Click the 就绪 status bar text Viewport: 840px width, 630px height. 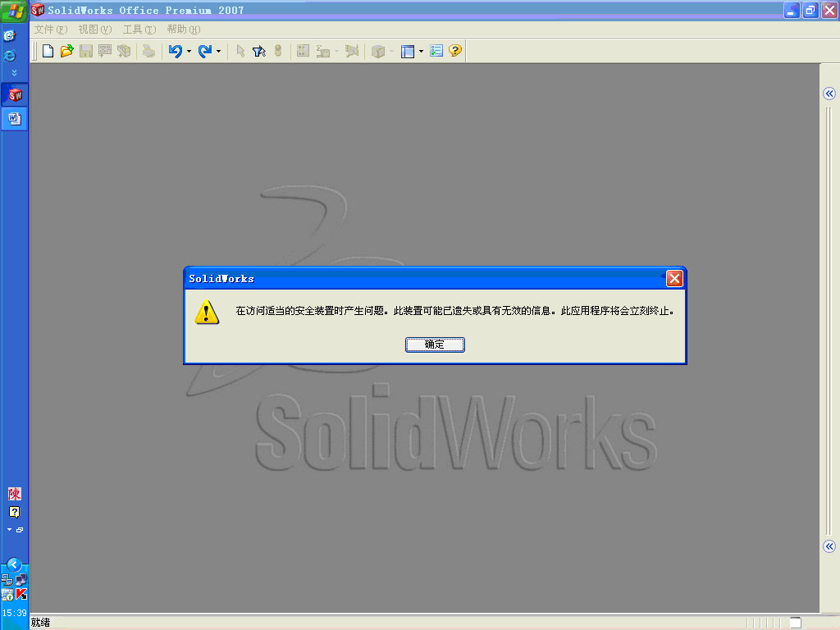40,623
